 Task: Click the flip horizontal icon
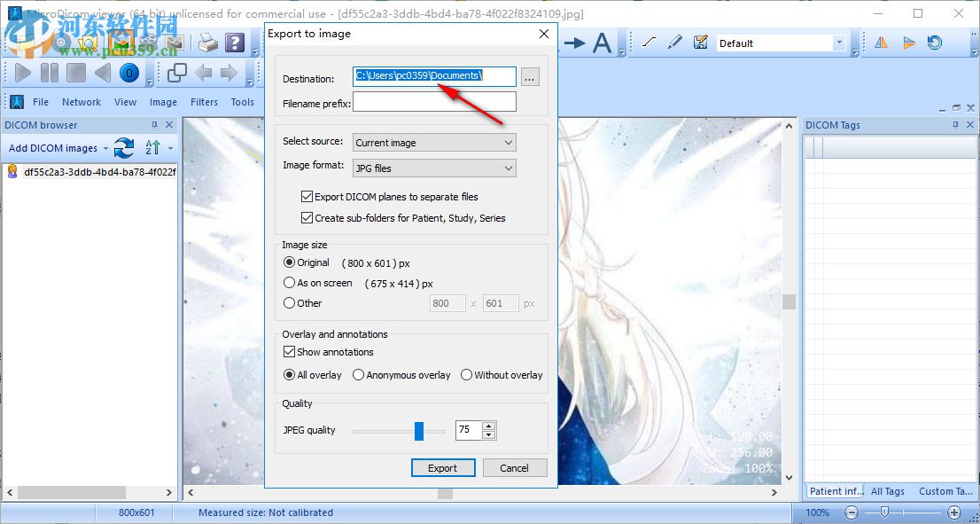click(882, 43)
